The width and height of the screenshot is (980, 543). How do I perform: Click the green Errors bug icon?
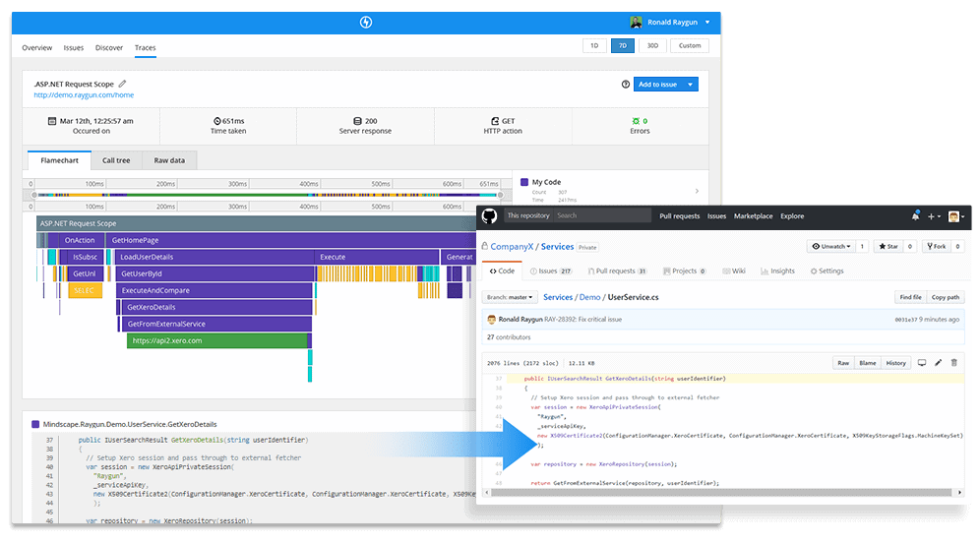coord(636,121)
